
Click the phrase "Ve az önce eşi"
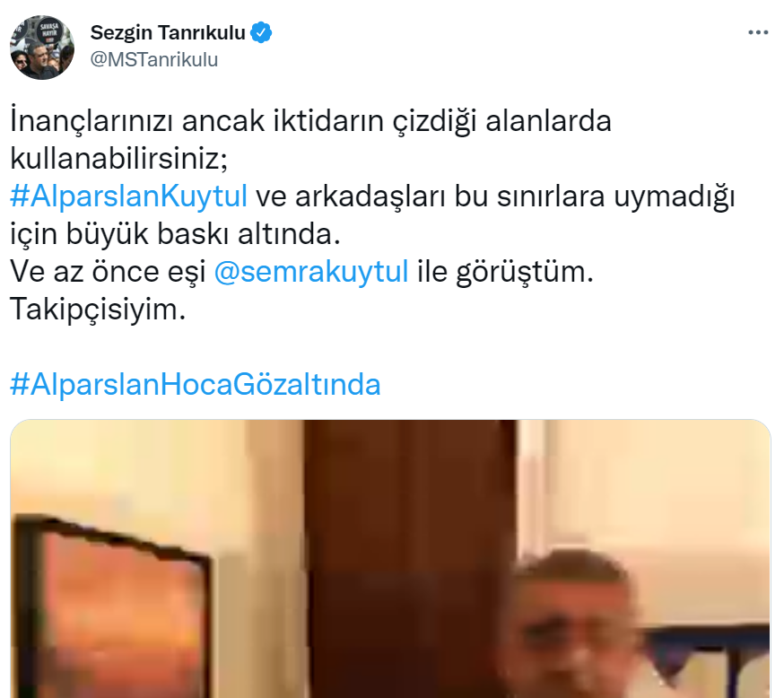click(x=108, y=272)
